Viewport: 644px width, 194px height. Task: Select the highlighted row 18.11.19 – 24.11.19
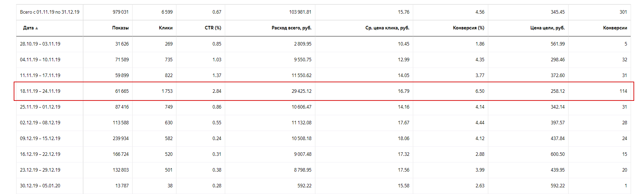pyautogui.click(x=324, y=91)
